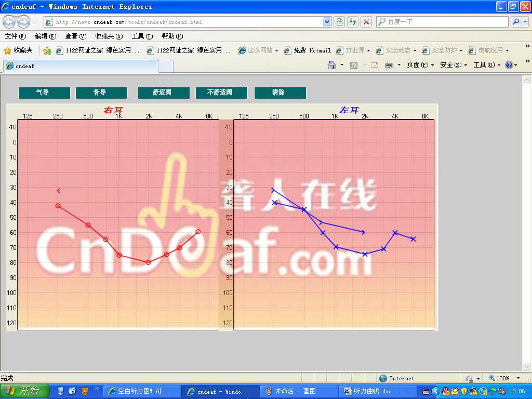Open the first 1122网址之家 favorite link
The image size is (532, 399).
pos(98,50)
